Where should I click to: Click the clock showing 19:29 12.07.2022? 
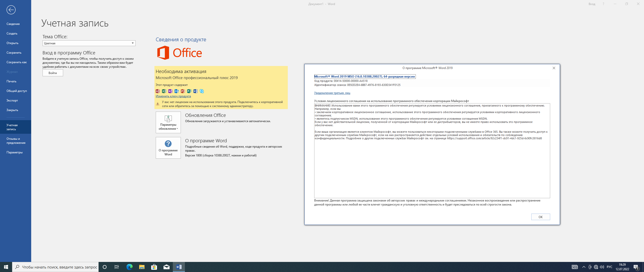[x=622, y=267]
